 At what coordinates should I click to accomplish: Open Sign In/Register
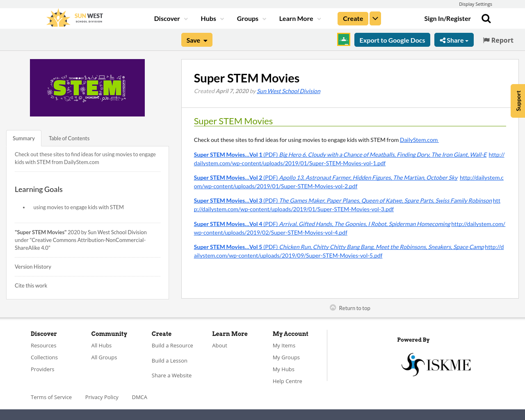pos(447,18)
